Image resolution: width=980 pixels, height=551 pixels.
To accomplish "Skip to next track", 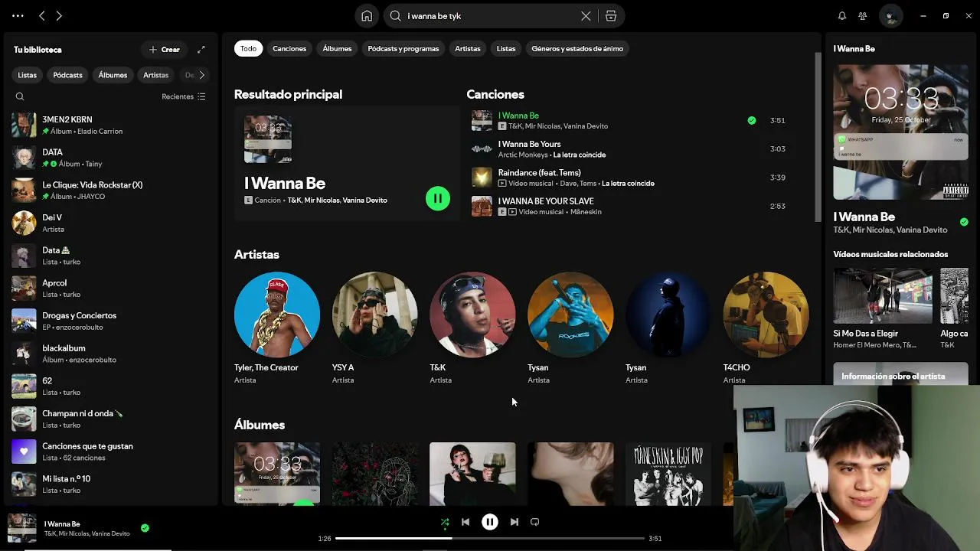I will tap(514, 522).
